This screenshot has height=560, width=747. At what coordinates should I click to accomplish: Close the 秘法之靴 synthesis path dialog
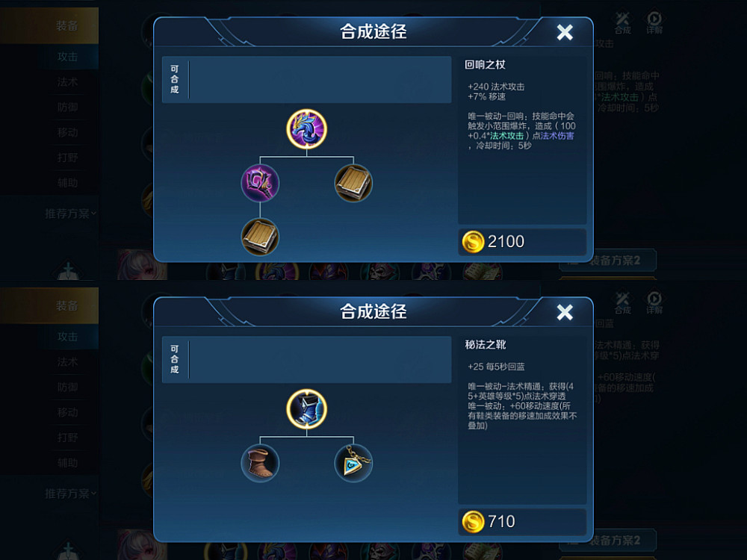(x=565, y=312)
